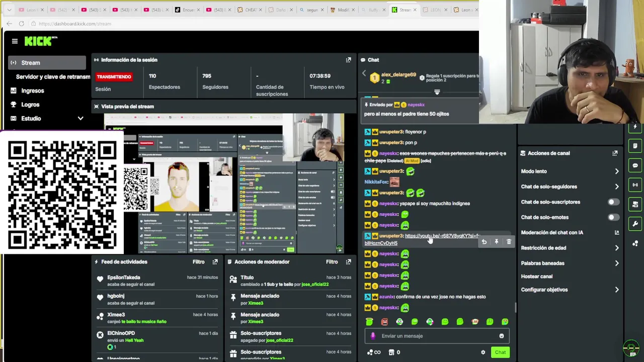Click the stream preview thumbnail
Screen dimensions: 644x362
224,184
